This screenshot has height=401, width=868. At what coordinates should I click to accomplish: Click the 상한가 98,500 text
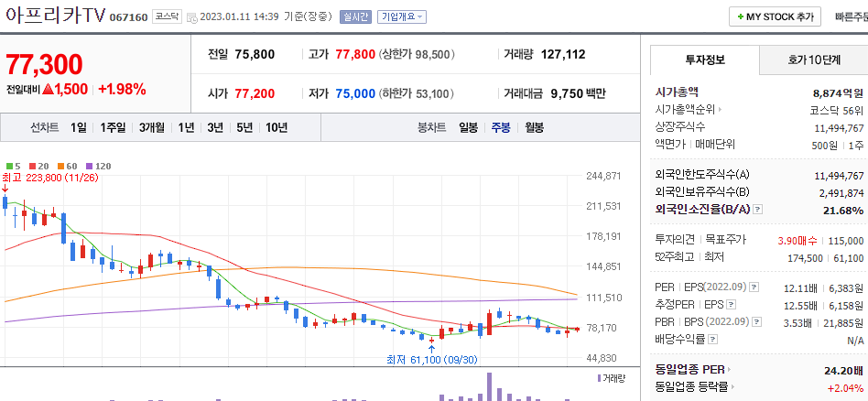[x=417, y=54]
